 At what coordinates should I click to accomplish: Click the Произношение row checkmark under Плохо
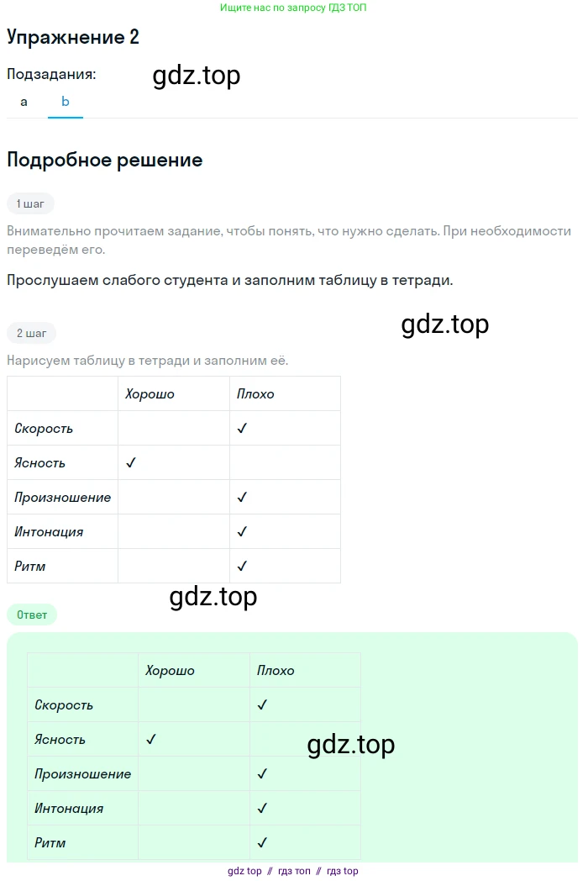(242, 497)
